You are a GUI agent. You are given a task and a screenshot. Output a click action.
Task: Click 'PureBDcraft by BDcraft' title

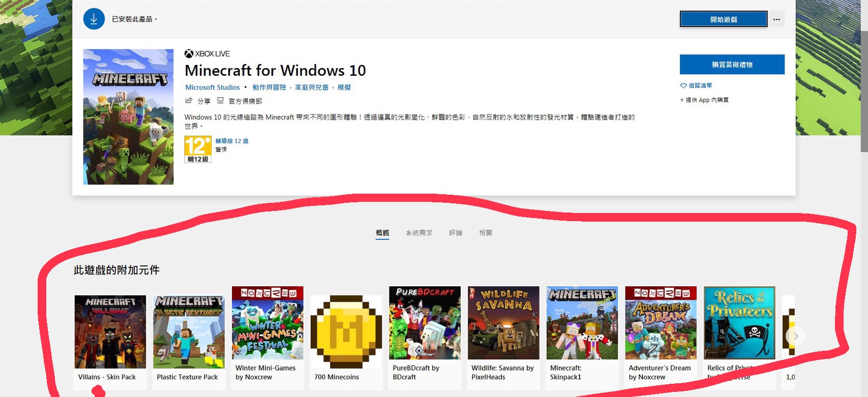click(416, 373)
